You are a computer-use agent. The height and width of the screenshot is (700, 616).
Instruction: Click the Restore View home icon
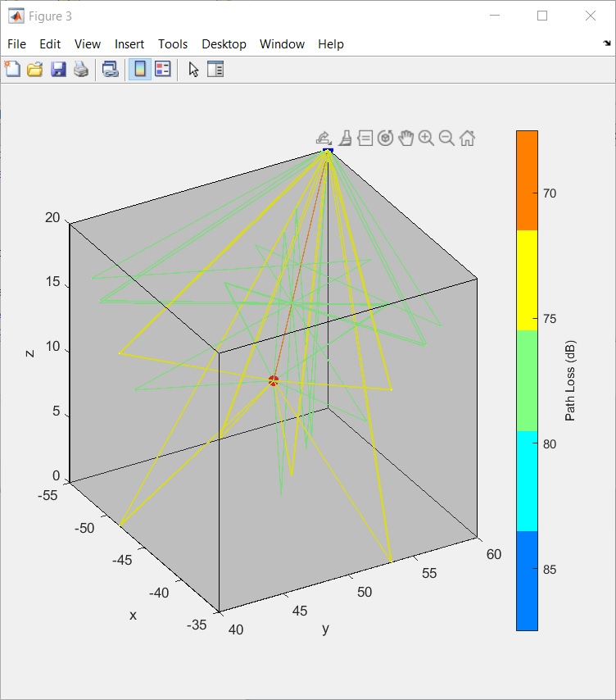coord(467,139)
